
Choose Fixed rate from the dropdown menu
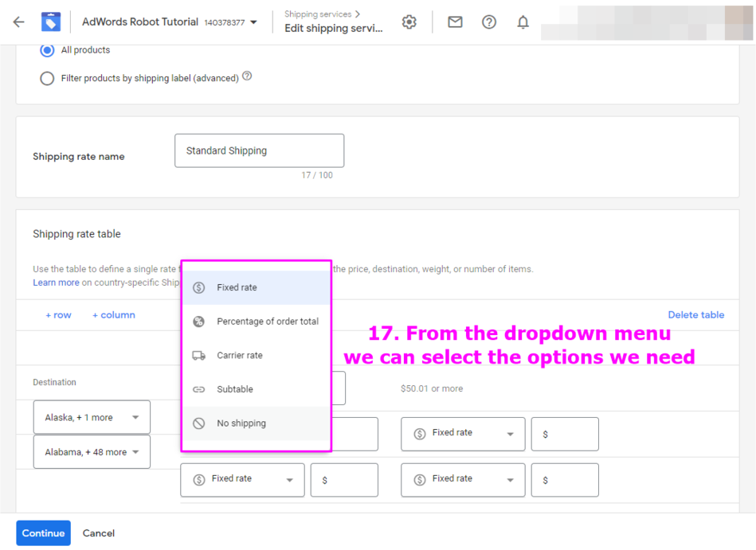[255, 287]
